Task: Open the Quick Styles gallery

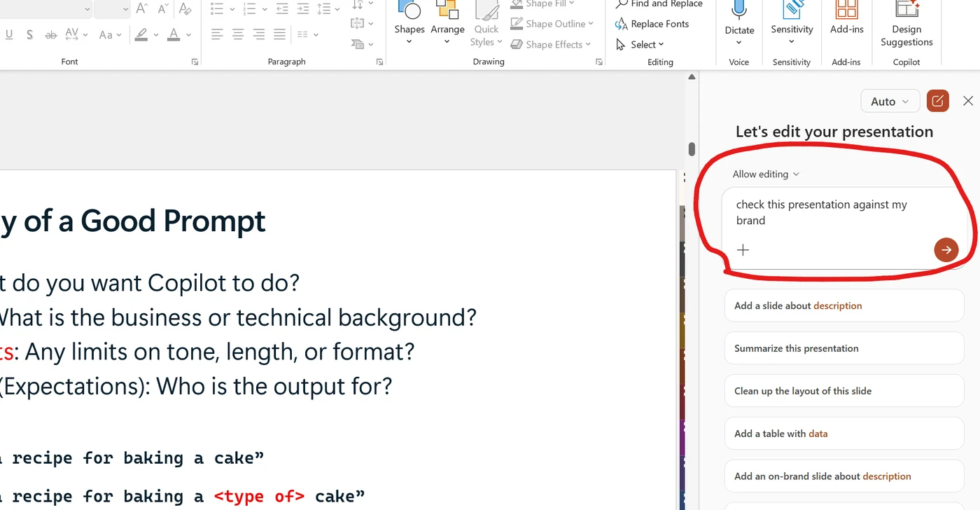Action: [486, 23]
